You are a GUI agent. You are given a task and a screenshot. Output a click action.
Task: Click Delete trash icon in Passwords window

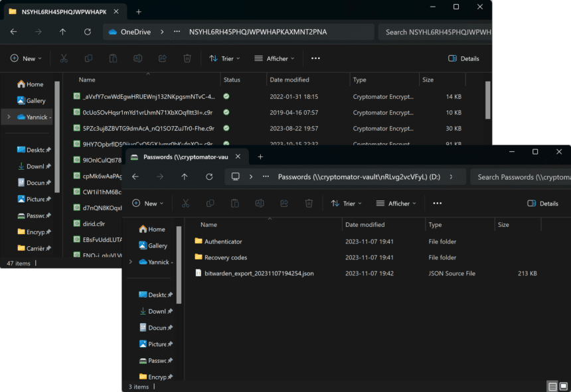(x=309, y=203)
